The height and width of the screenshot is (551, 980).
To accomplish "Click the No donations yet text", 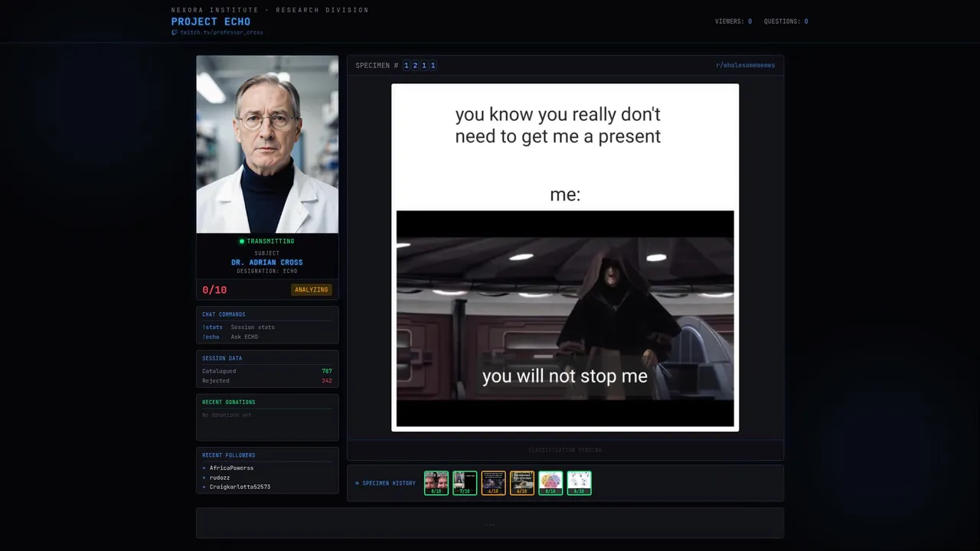I will pyautogui.click(x=227, y=416).
